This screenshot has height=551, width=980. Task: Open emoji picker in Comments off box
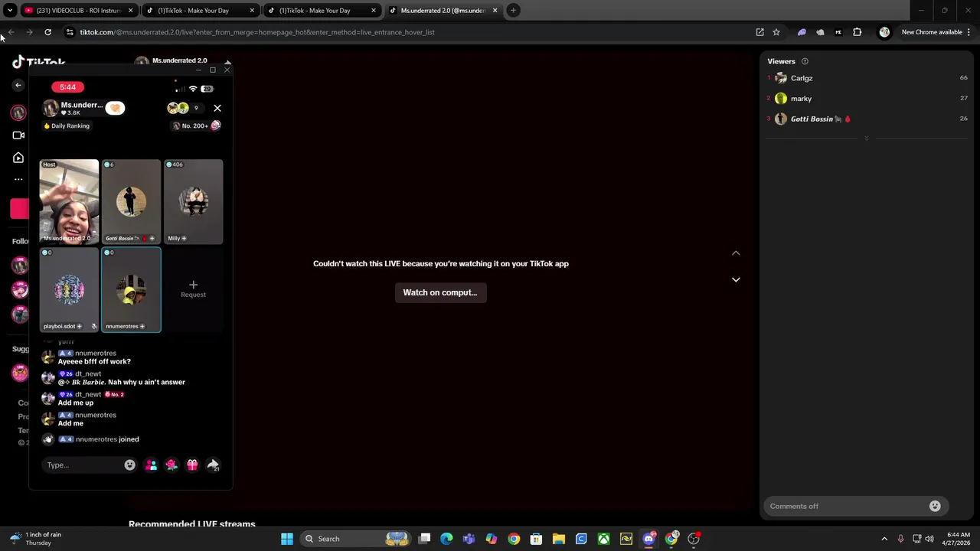[x=935, y=506]
